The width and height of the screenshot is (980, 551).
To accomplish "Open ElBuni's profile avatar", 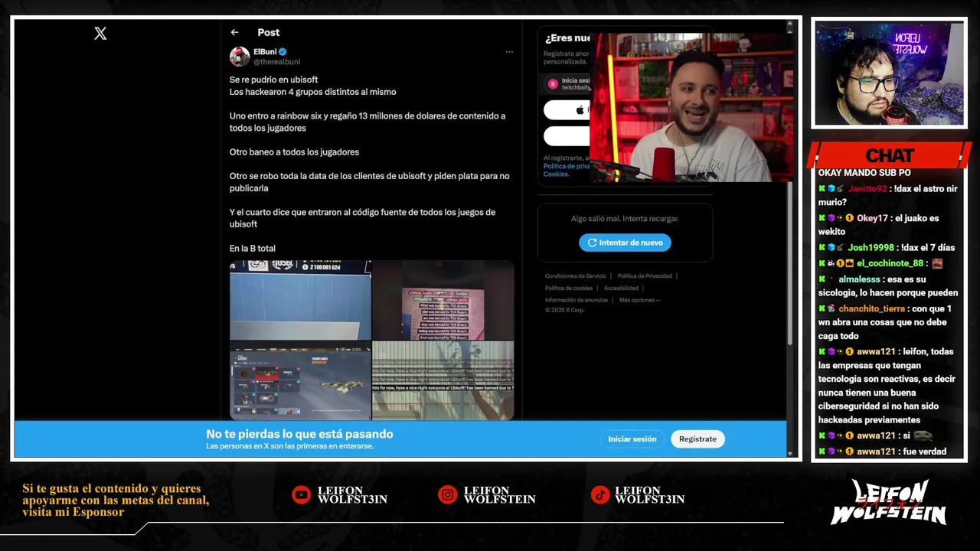I will click(240, 57).
